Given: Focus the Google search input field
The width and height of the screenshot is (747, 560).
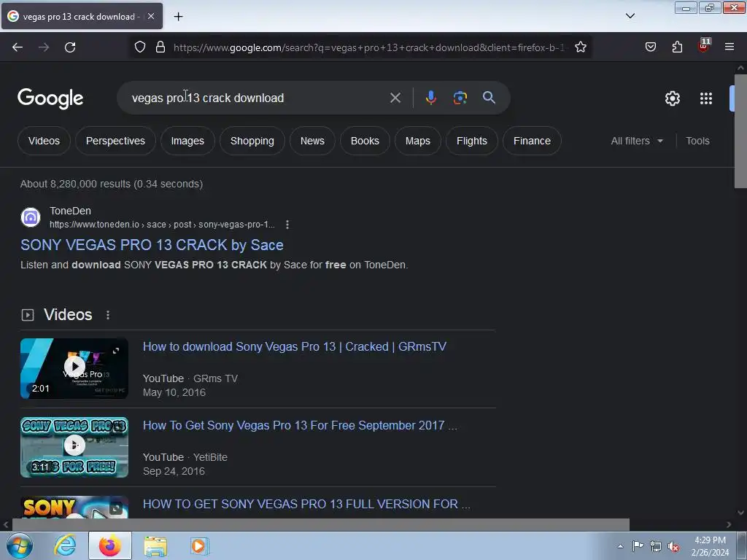Looking at the screenshot, I should coord(258,98).
